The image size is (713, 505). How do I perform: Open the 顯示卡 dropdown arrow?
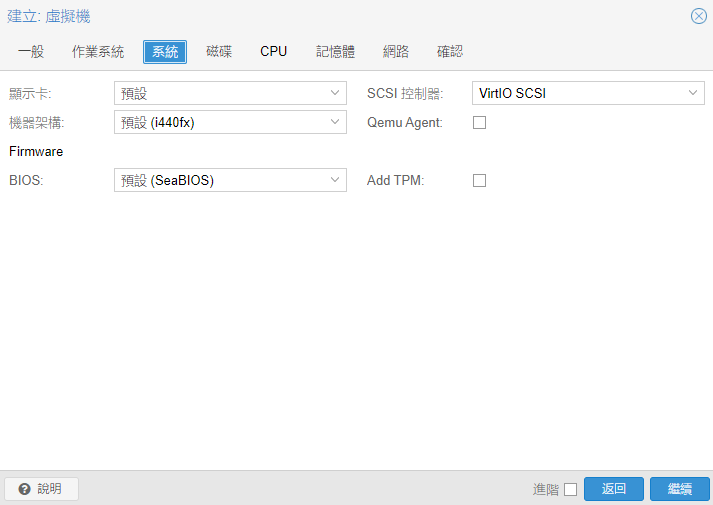pos(335,94)
